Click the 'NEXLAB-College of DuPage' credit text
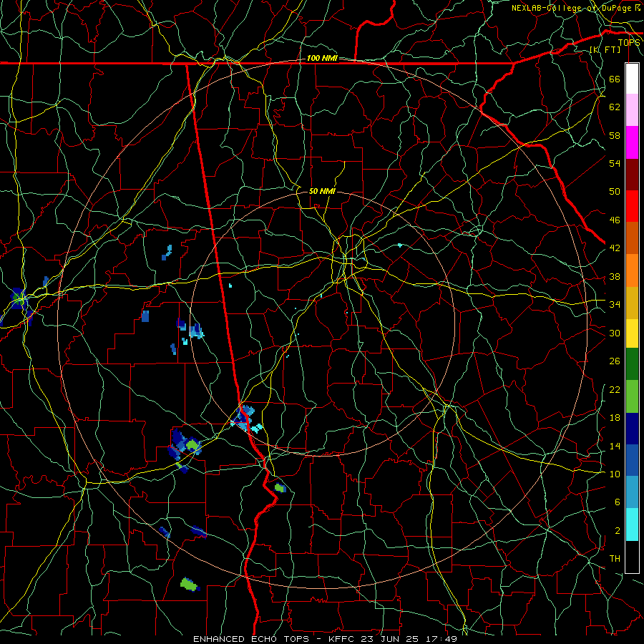This screenshot has height=644, width=644. tap(571, 8)
